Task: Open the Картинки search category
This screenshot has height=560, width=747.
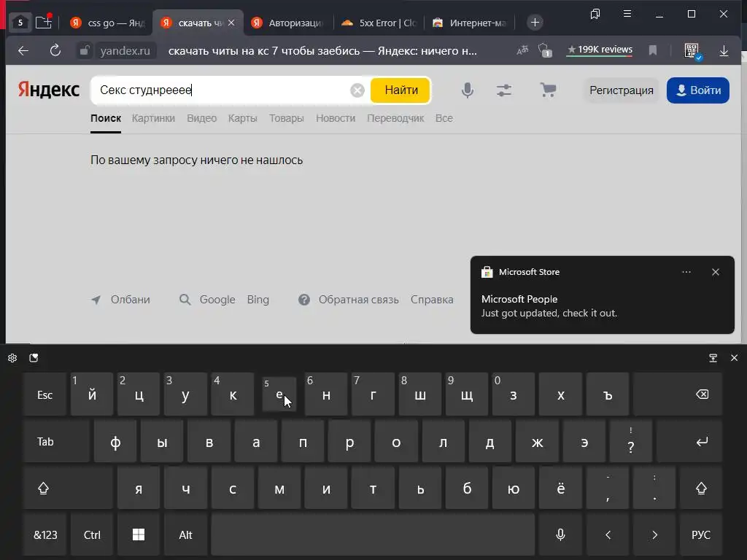Action: [153, 118]
